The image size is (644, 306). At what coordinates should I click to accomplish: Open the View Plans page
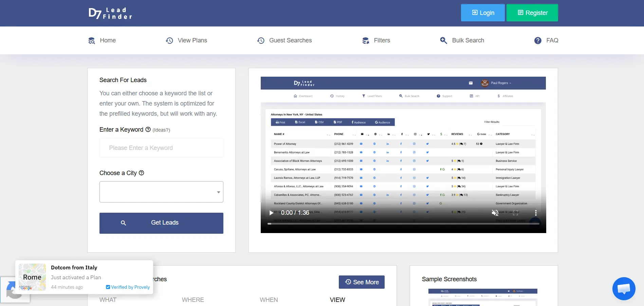click(186, 40)
